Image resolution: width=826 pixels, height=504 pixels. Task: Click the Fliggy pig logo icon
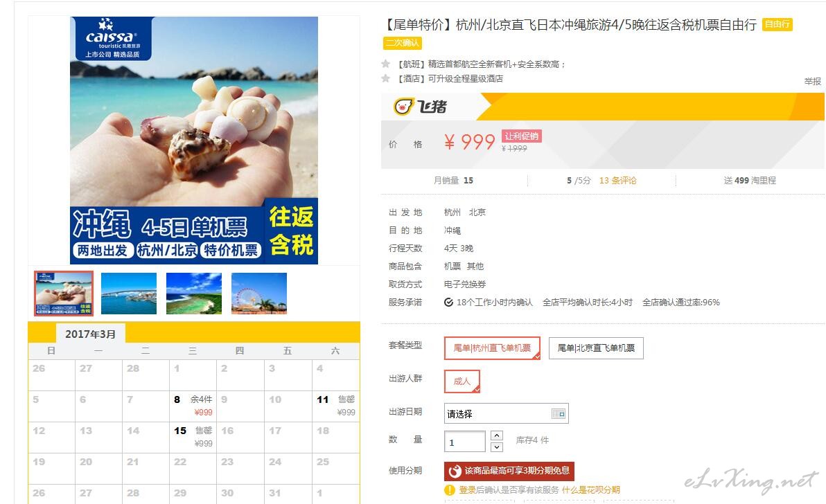point(403,107)
